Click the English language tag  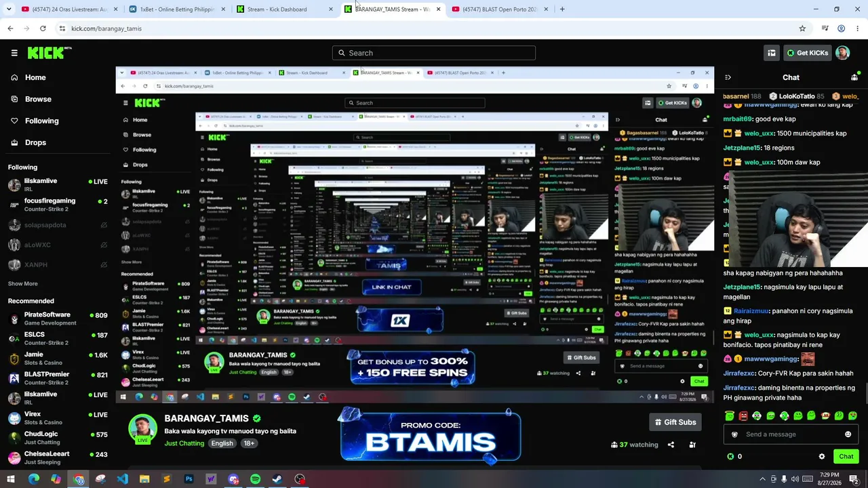(222, 443)
